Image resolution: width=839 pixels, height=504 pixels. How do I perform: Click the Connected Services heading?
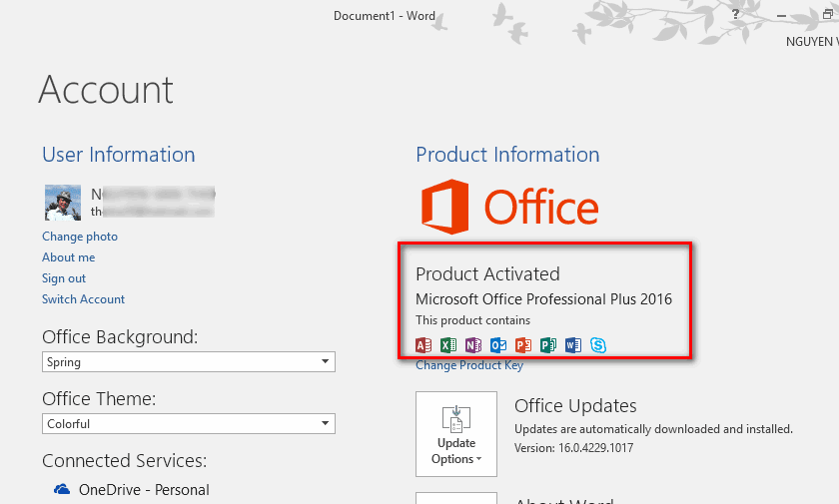(124, 461)
